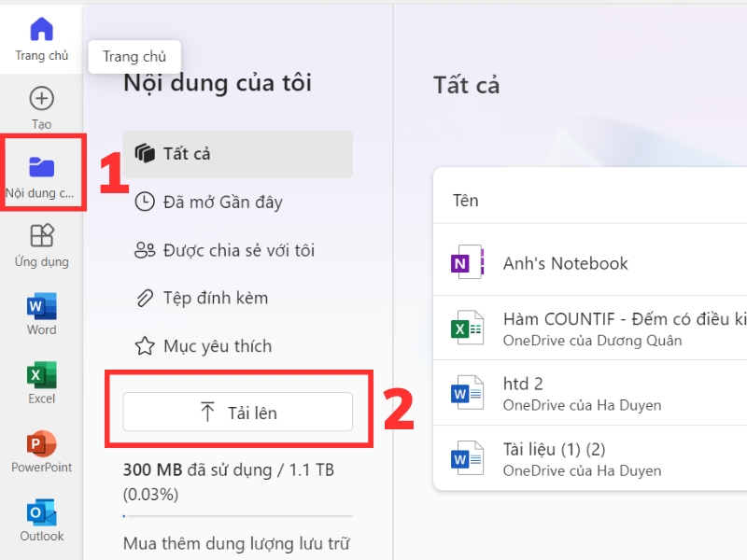This screenshot has width=747, height=560.
Task: Click the people icon of Được chia sẻ với tôi
Action: [145, 250]
